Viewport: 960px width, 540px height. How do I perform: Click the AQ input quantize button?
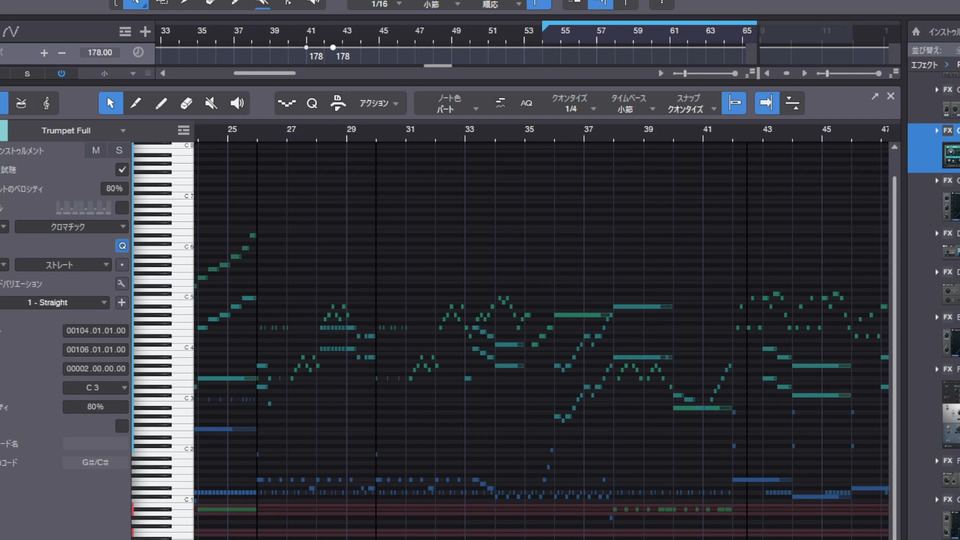[526, 103]
